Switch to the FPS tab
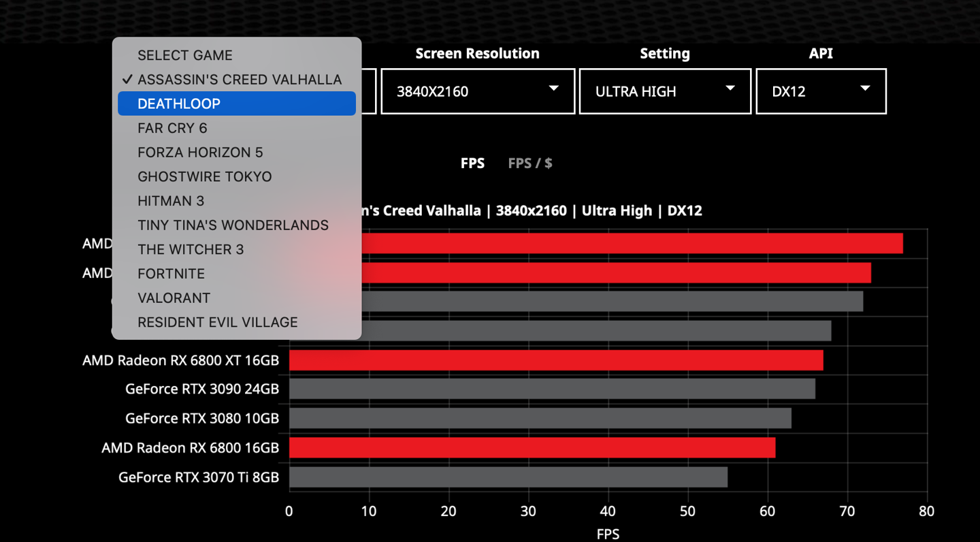 tap(472, 163)
